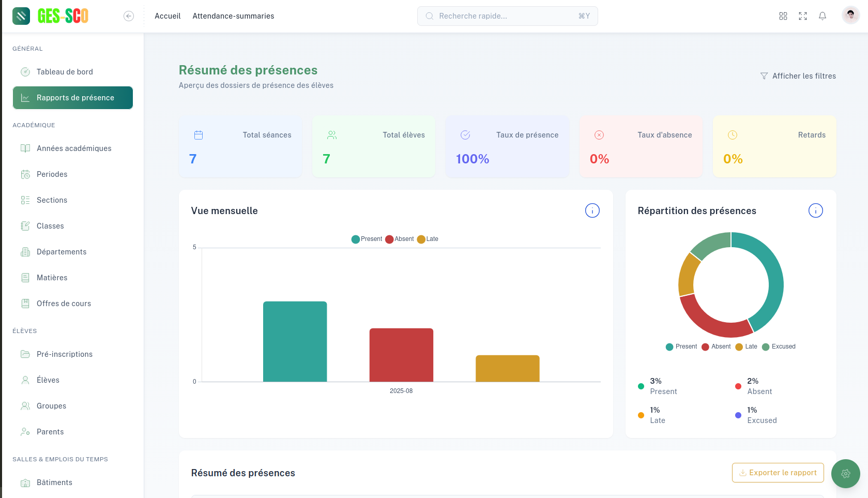Open the floating settings gear button
Image resolution: width=868 pixels, height=498 pixels.
846,473
